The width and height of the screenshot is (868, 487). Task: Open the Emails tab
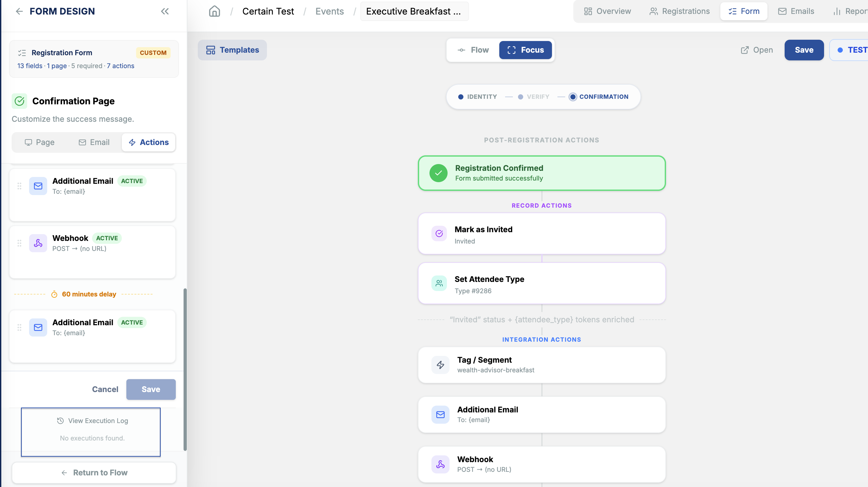pyautogui.click(x=796, y=11)
